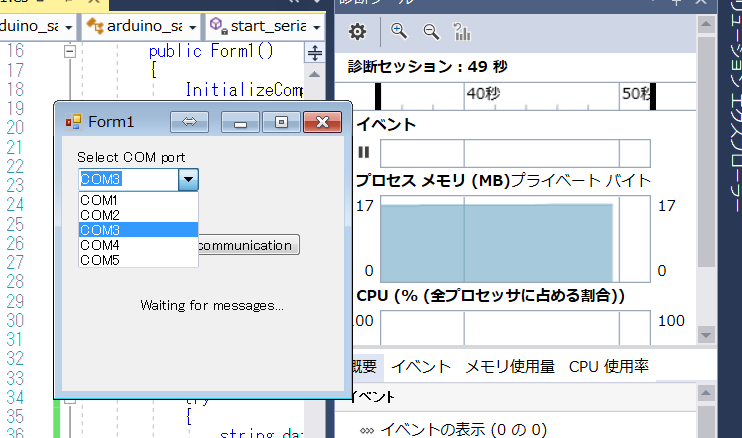Click the diagnostic panel scroll up arrow
The height and width of the screenshot is (438, 742).
coord(706,24)
